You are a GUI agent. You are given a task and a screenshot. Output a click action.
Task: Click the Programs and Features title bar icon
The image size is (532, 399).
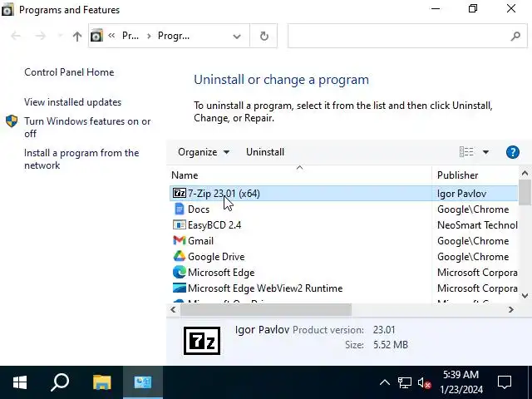click(7, 10)
